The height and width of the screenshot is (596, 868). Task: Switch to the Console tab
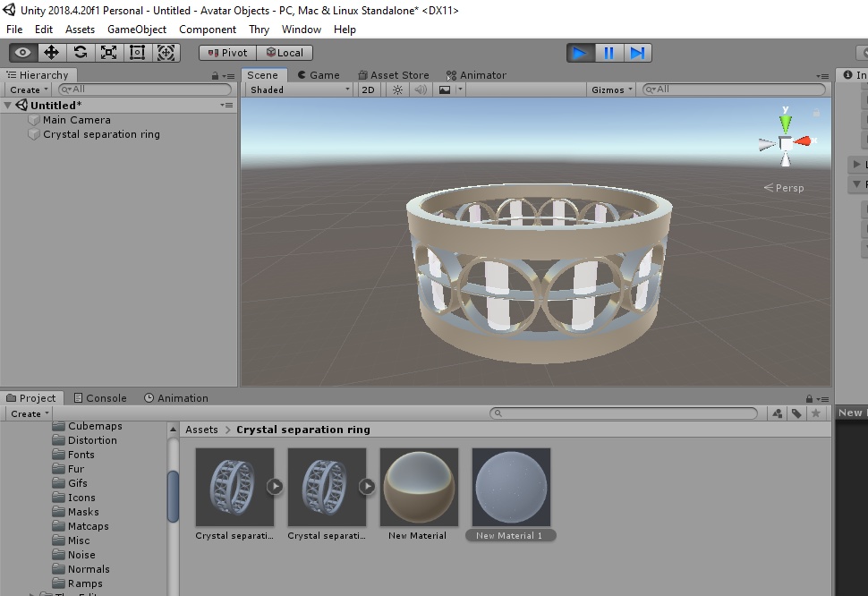[99, 397]
